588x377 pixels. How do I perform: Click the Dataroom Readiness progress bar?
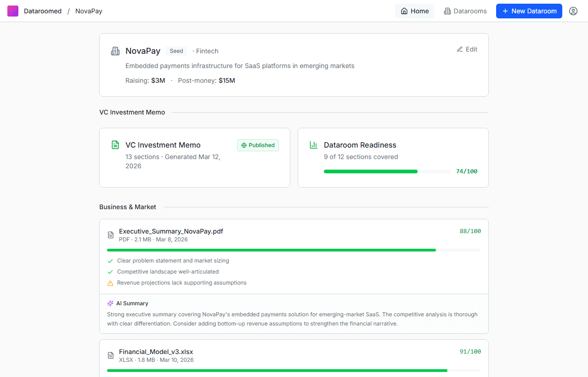[387, 171]
